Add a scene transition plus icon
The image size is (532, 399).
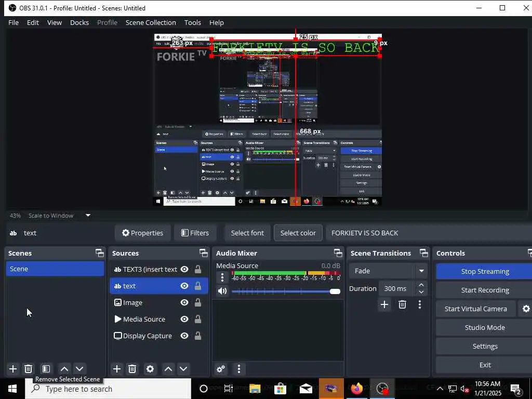pos(384,304)
